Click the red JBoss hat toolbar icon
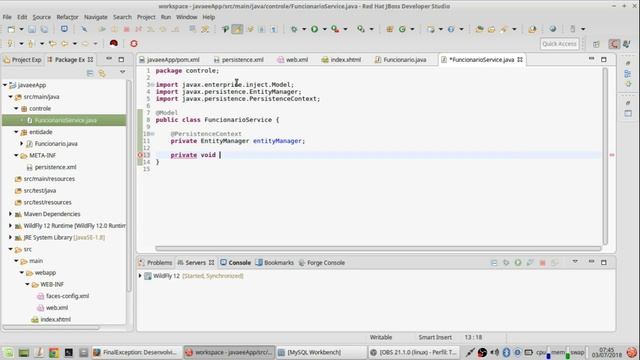 [113, 43]
